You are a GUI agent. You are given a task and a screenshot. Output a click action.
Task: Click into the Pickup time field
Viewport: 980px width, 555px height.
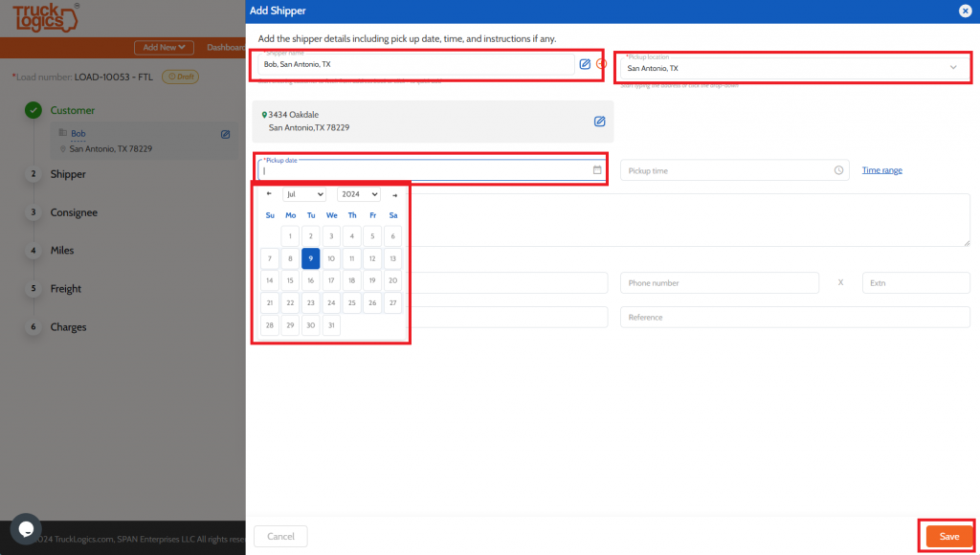(x=734, y=170)
